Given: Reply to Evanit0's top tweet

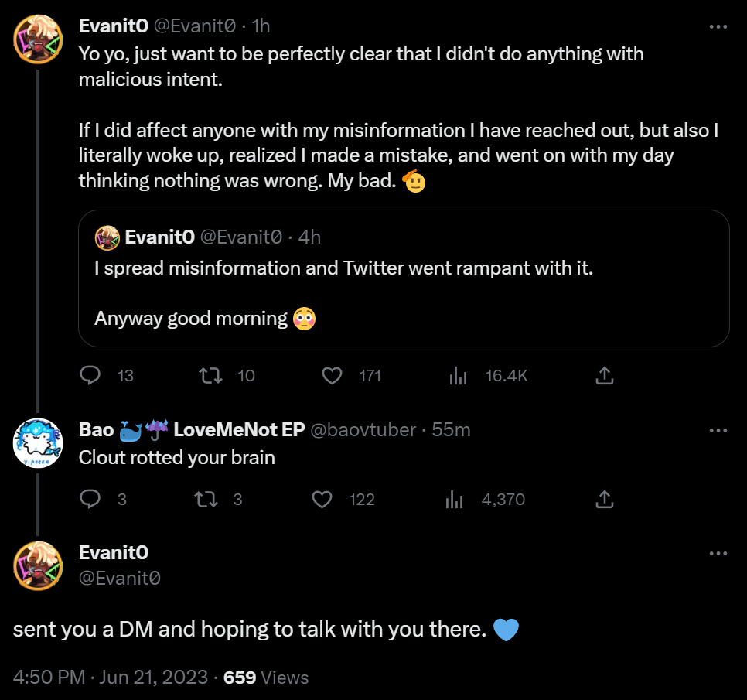Looking at the screenshot, I should pos(91,376).
